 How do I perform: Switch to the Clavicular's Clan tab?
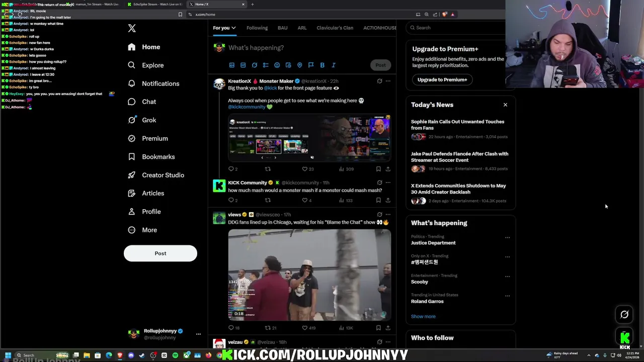[x=335, y=28]
